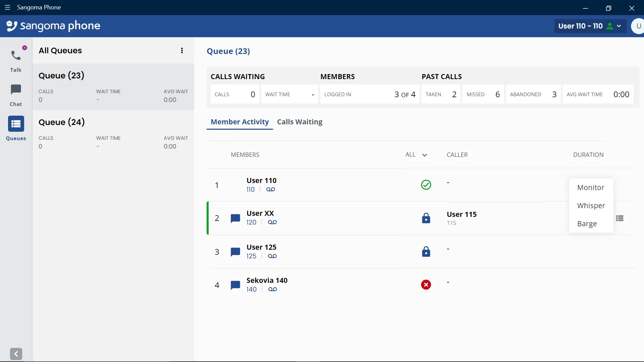Click the DURATION column header
This screenshot has height=362, width=644.
[588, 155]
